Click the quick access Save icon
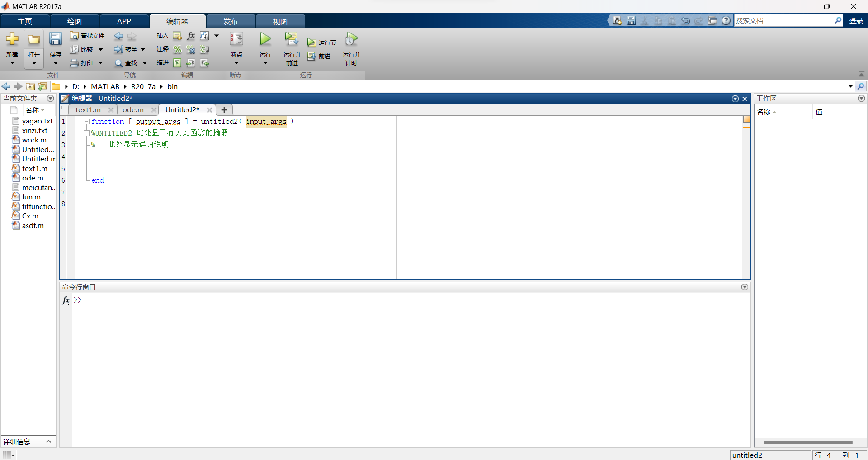Screen dimensions: 868x460 [x=631, y=20]
